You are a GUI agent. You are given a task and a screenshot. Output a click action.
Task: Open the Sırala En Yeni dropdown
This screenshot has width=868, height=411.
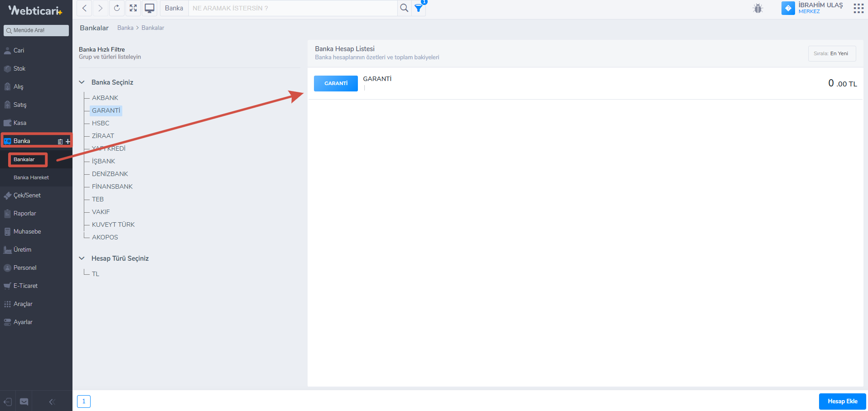click(832, 53)
